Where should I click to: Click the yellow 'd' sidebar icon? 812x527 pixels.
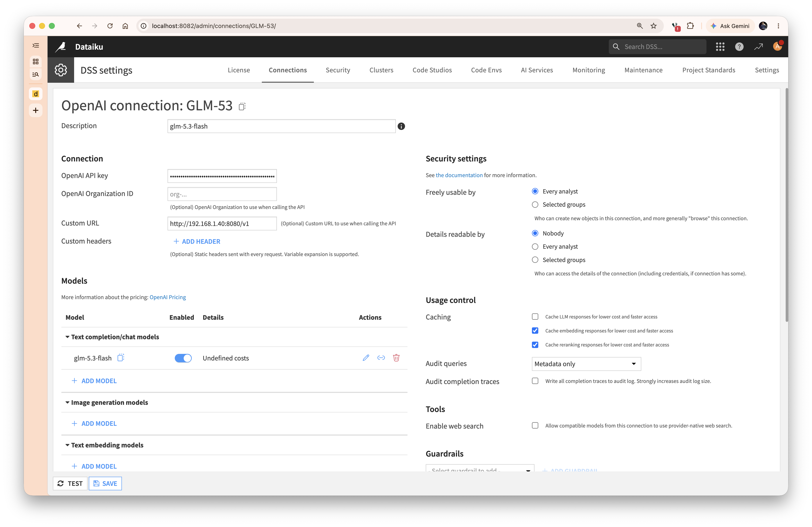coord(35,94)
